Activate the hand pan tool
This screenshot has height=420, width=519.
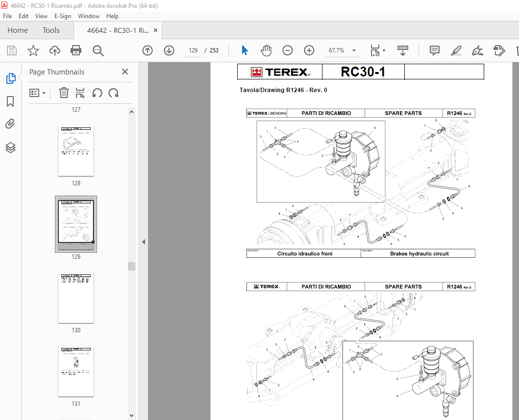(x=266, y=50)
